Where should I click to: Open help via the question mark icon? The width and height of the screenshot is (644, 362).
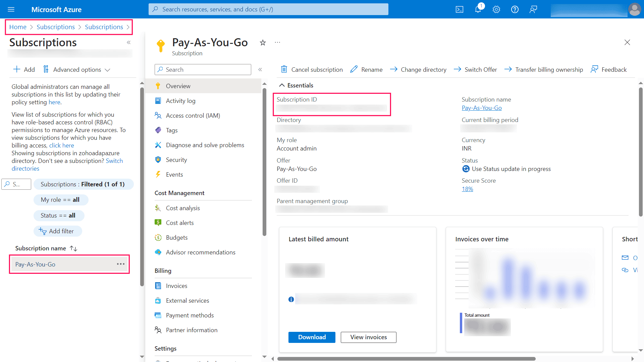pyautogui.click(x=514, y=9)
